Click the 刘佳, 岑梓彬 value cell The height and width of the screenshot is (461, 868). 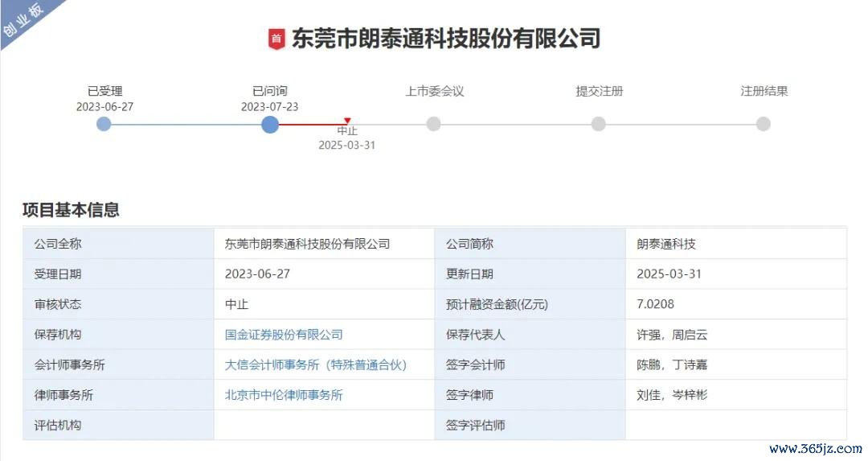736,395
